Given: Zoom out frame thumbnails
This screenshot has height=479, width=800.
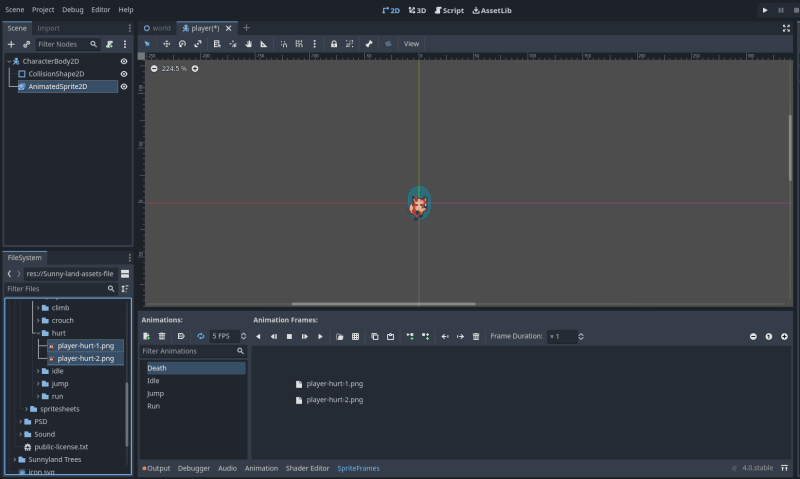Looking at the screenshot, I should tap(753, 337).
